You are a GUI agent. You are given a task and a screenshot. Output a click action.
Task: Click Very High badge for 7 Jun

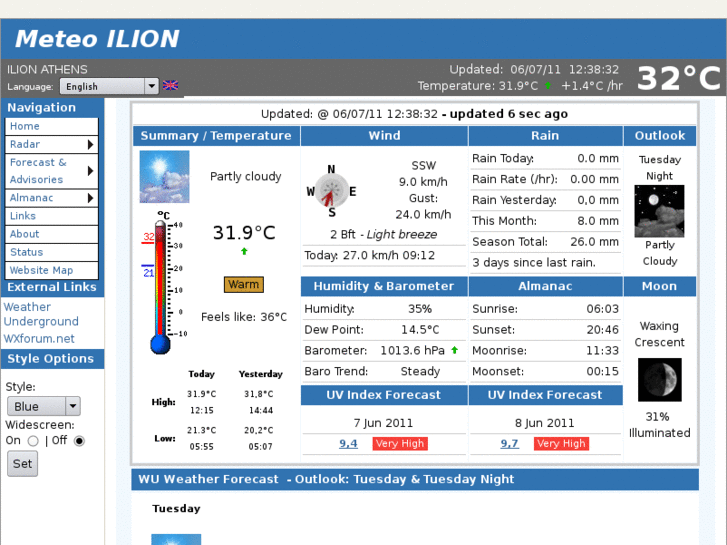(400, 443)
